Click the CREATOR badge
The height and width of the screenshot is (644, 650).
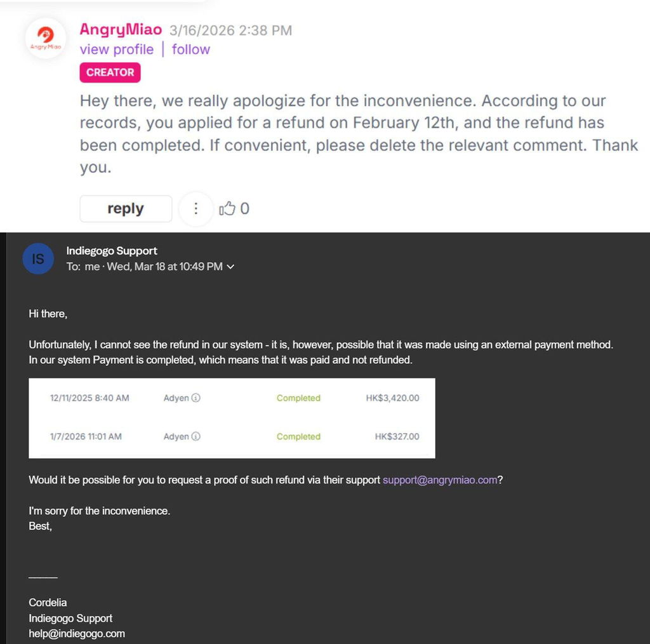pos(110,72)
